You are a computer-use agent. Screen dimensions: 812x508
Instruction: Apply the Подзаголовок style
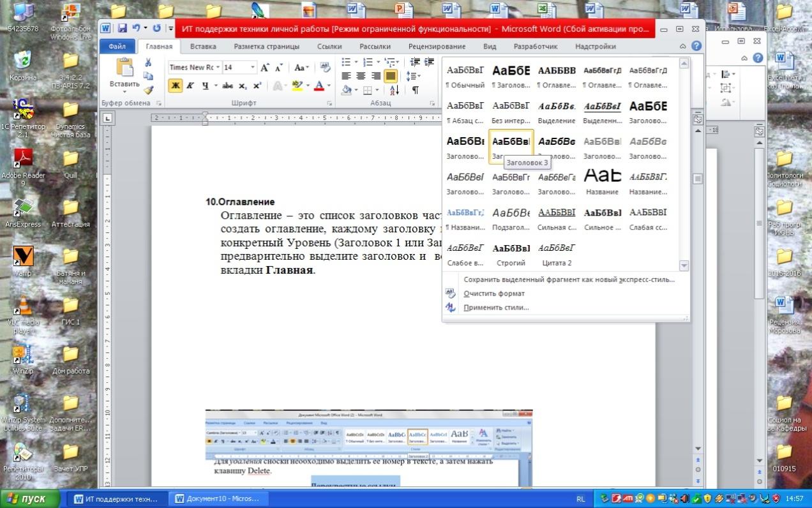pos(511,218)
